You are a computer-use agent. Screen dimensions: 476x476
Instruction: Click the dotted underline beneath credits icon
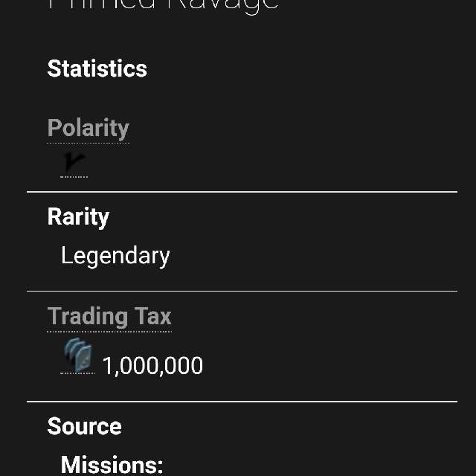[x=77, y=373]
